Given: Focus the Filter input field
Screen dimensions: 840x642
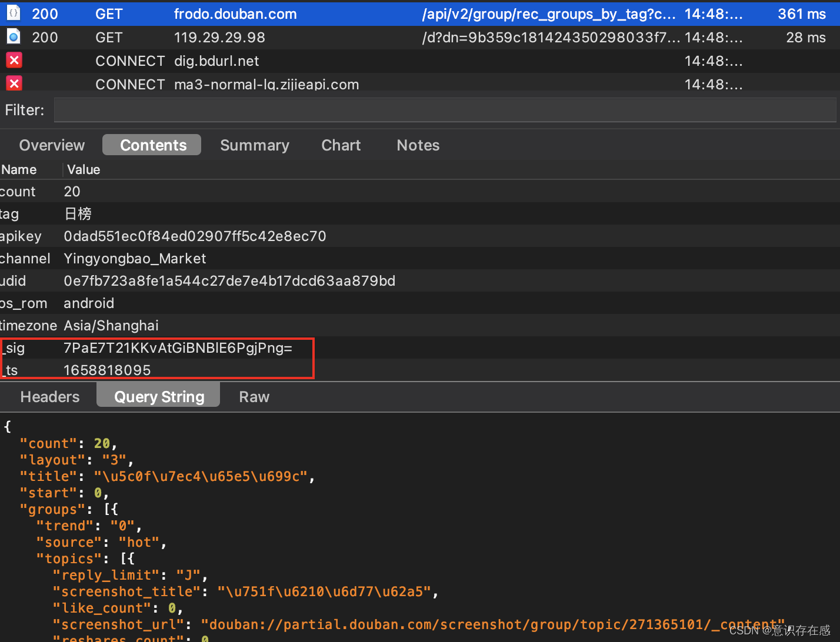Looking at the screenshot, I should tap(445, 110).
